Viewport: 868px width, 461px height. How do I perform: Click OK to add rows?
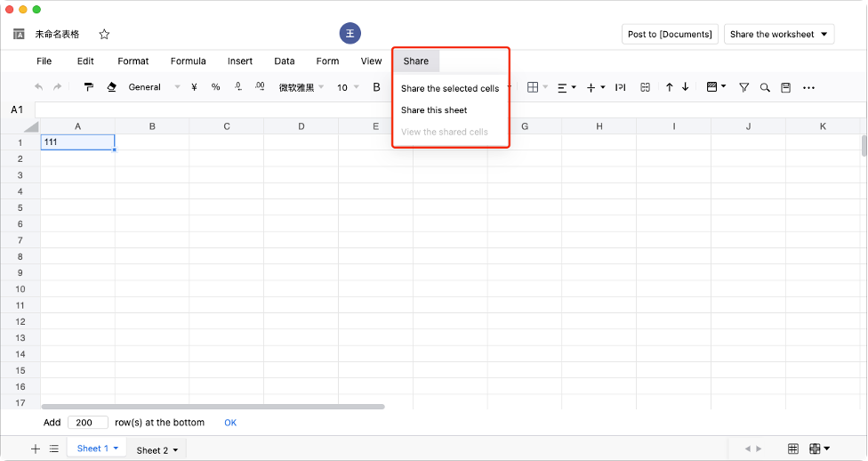click(230, 423)
